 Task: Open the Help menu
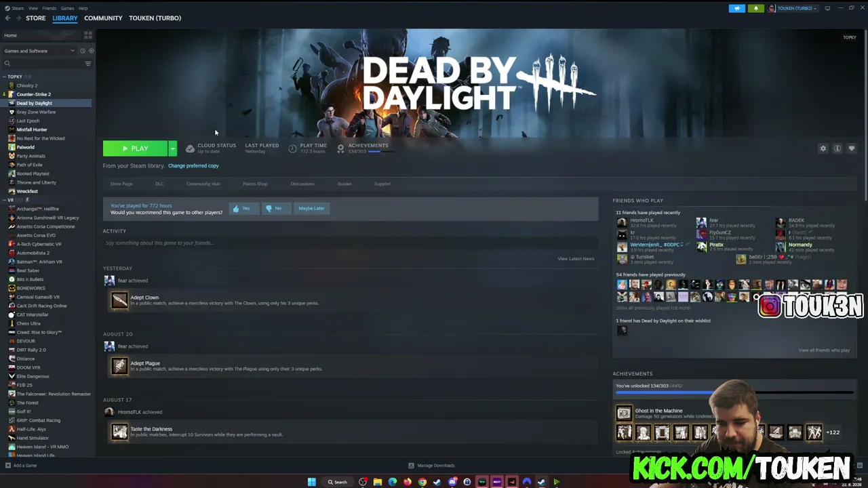[x=83, y=8]
